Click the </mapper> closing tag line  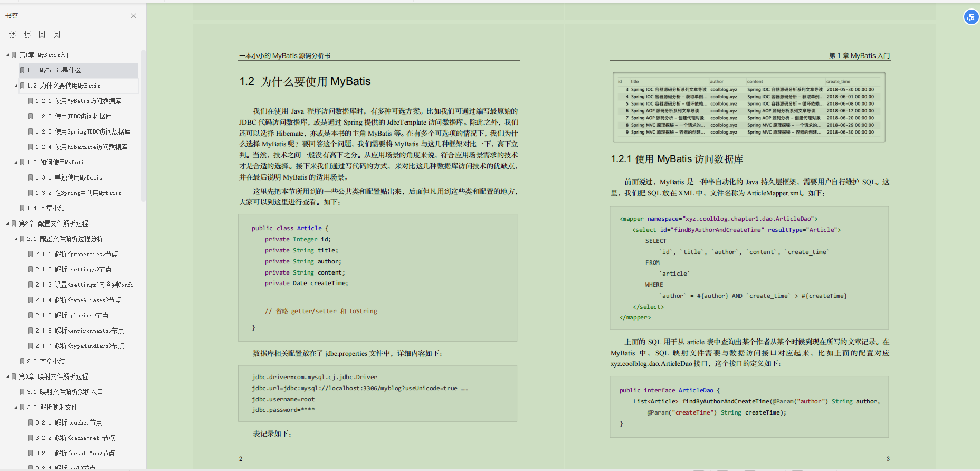(635, 317)
